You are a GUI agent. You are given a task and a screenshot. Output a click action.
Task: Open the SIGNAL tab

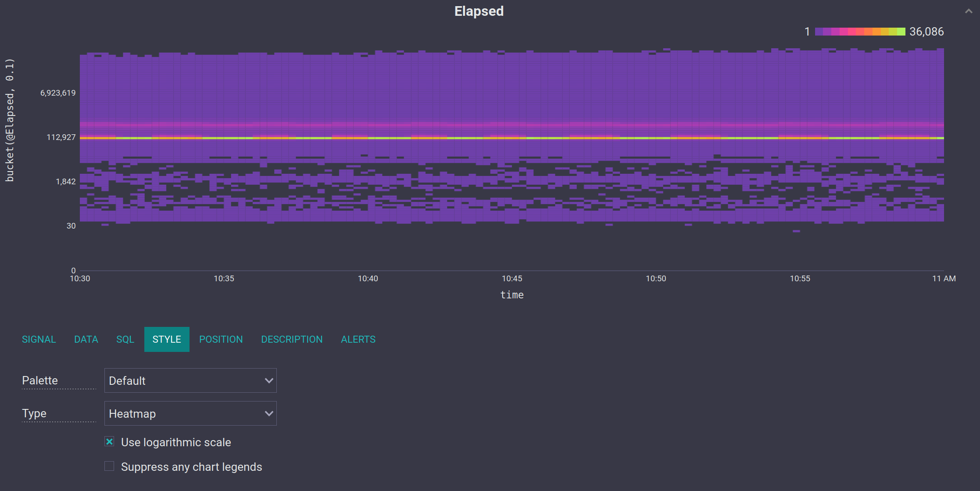39,339
